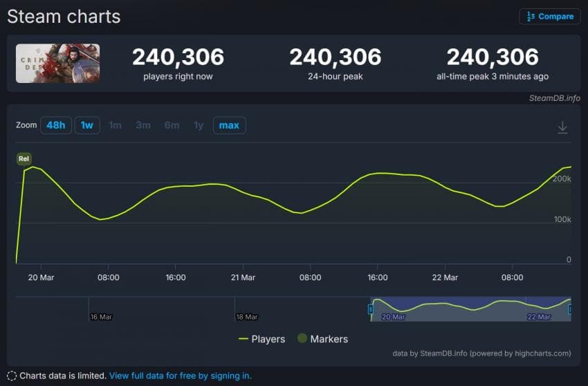Open the full data sign-in link
The width and height of the screenshot is (588, 386).
pos(180,376)
